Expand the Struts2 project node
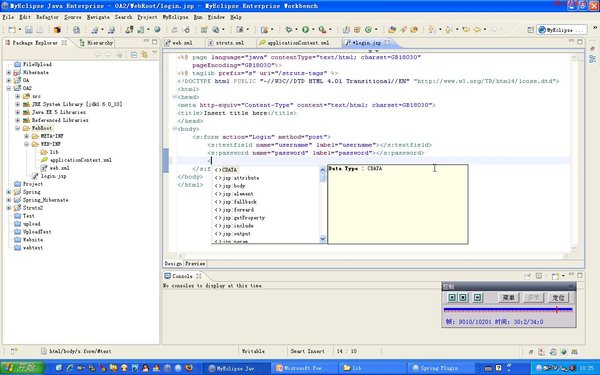Image resolution: width=600 pixels, height=375 pixels. (x=9, y=208)
